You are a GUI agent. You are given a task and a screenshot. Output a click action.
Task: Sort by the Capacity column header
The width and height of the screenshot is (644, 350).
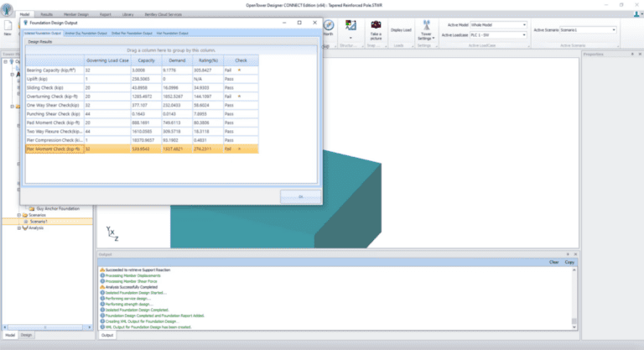(146, 60)
